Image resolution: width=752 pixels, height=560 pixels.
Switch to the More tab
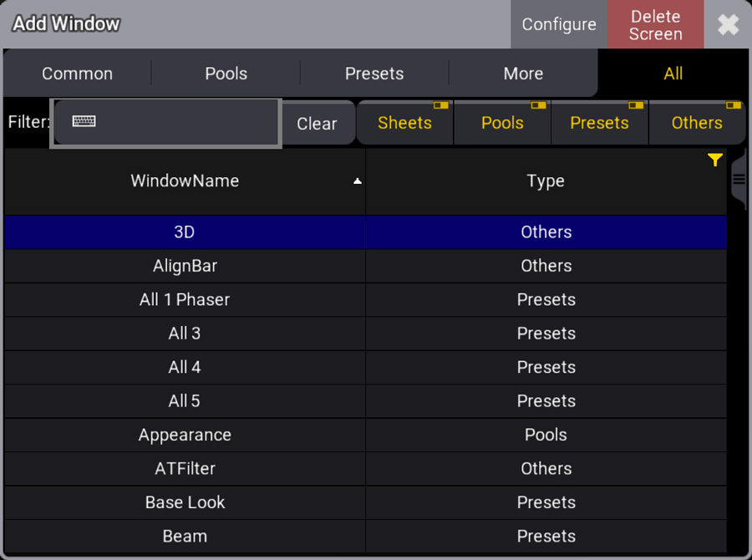pyautogui.click(x=523, y=74)
